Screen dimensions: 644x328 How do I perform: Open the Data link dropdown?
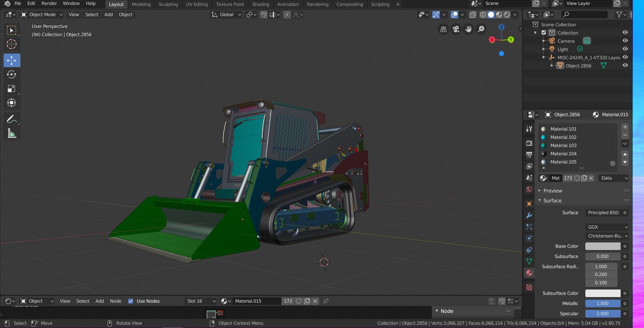pyautogui.click(x=614, y=178)
